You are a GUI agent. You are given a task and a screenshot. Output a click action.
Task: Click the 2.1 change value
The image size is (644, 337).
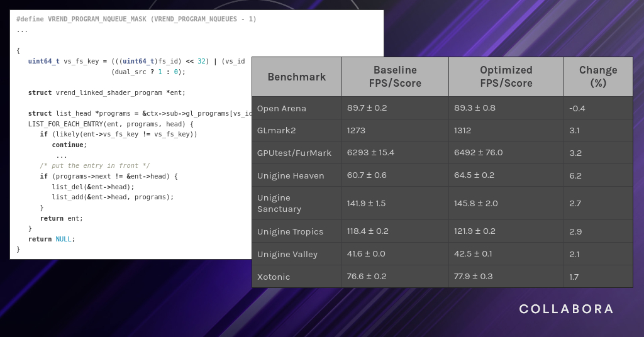click(574, 254)
